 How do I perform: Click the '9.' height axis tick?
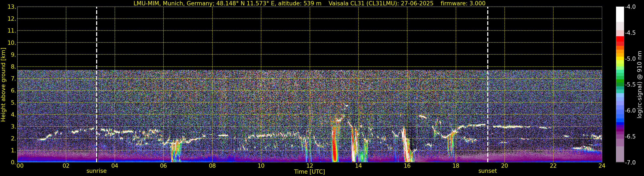pyautogui.click(x=13, y=55)
